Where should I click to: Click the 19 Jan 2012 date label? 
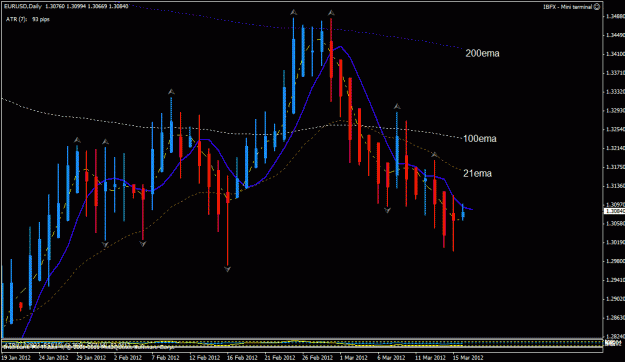point(15,358)
